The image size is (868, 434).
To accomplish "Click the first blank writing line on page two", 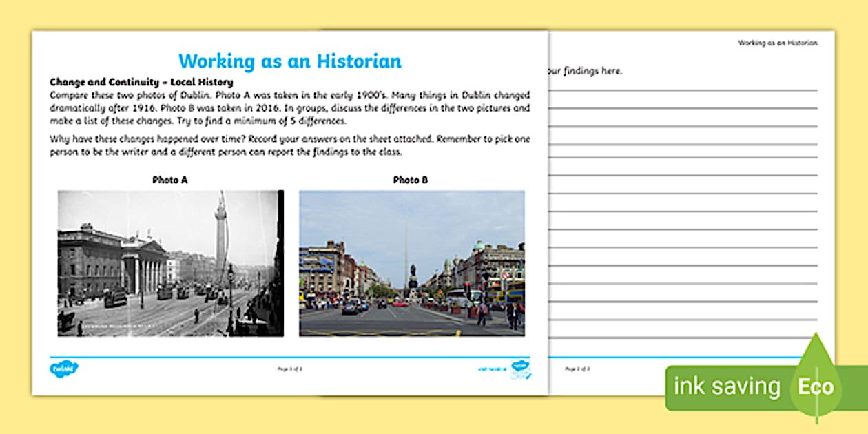I will [682, 88].
